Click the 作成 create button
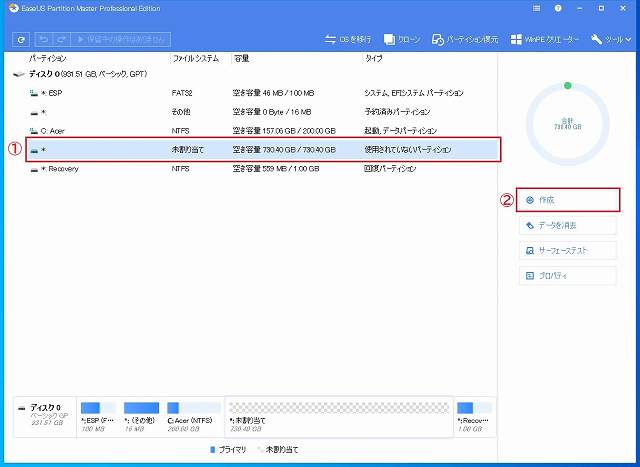The image size is (640, 467). [568, 200]
